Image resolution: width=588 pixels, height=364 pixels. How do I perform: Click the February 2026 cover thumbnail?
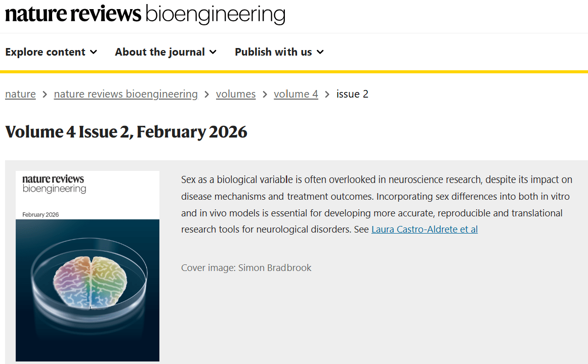(88, 266)
